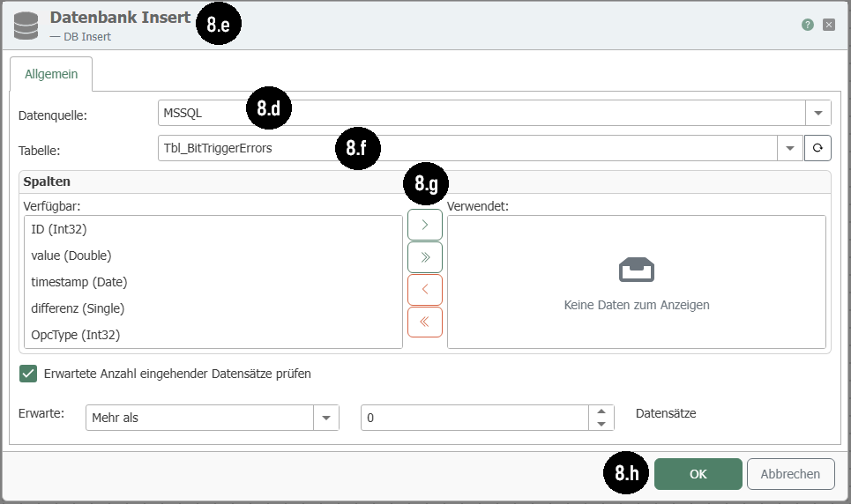The width and height of the screenshot is (851, 504).
Task: Open help via the question mark icon
Action: [x=808, y=25]
